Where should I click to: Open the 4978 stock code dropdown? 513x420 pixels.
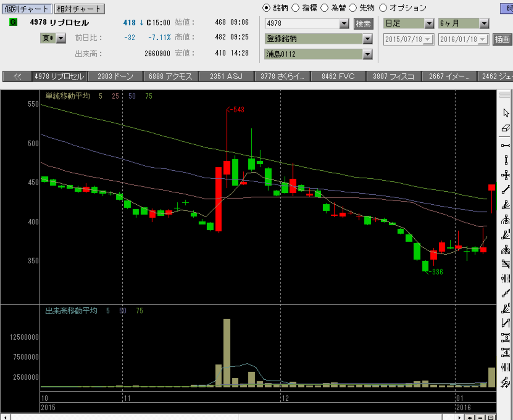[x=344, y=24]
